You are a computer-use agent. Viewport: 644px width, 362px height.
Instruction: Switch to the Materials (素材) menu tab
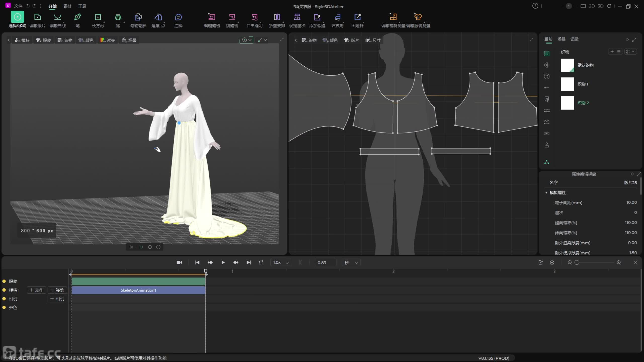[67, 6]
